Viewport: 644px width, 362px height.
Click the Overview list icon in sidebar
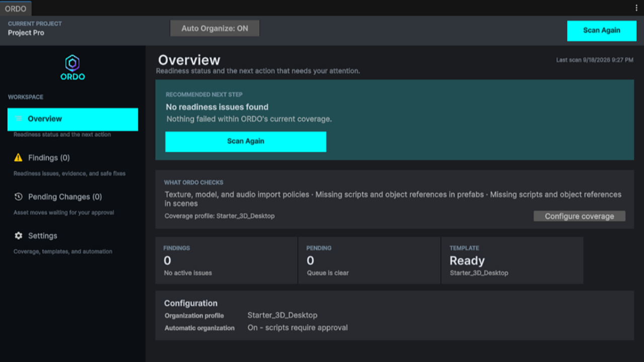point(19,119)
